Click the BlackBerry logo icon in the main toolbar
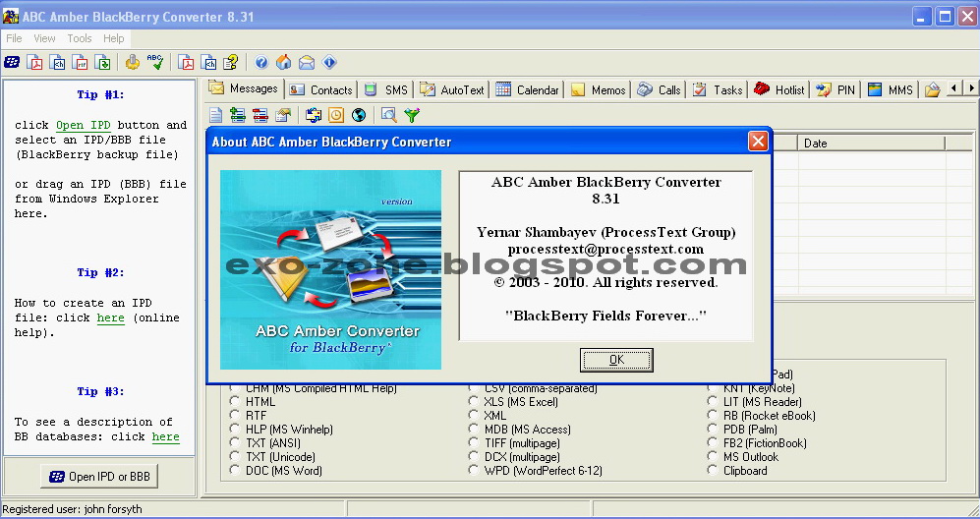 [12, 62]
